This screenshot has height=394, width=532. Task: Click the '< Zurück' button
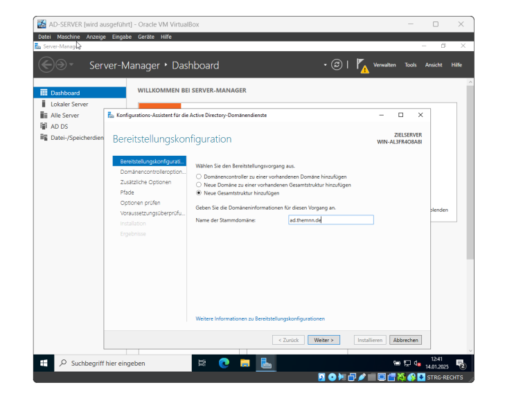[288, 340]
